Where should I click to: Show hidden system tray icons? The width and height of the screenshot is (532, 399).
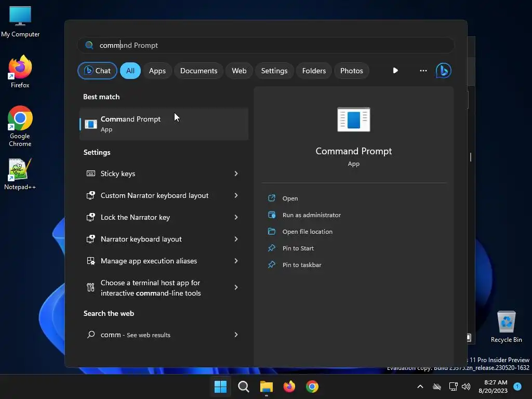[x=420, y=387]
